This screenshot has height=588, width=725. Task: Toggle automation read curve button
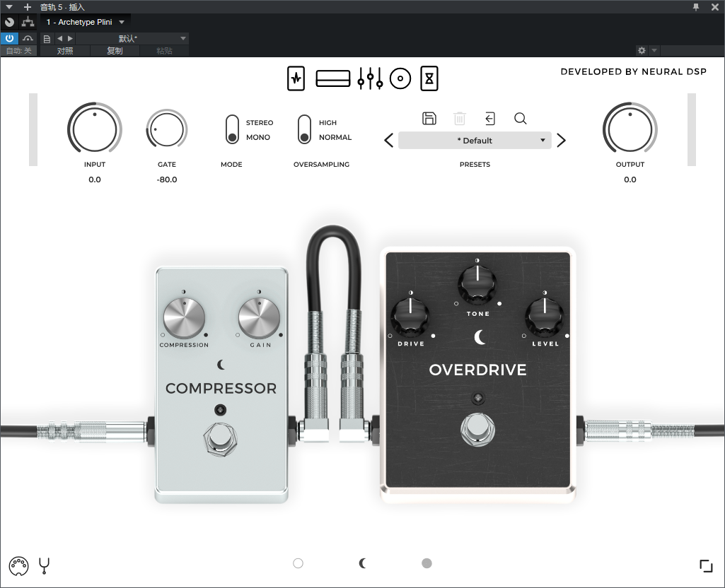tap(28, 38)
